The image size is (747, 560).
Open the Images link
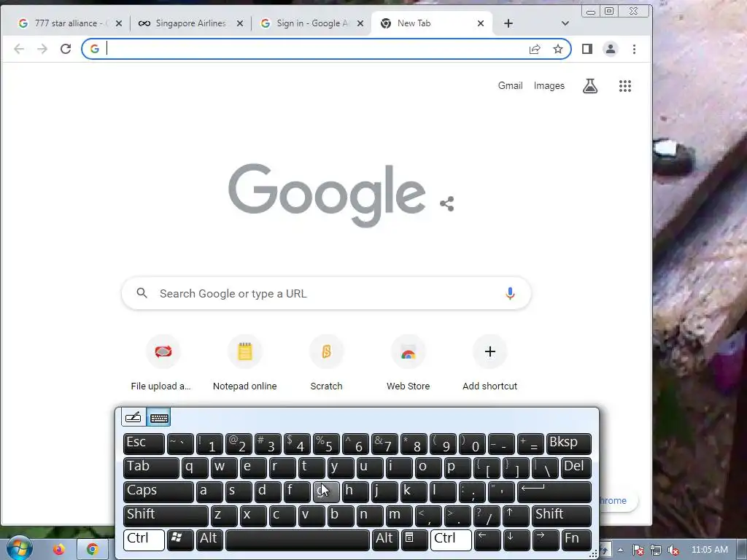pos(549,86)
